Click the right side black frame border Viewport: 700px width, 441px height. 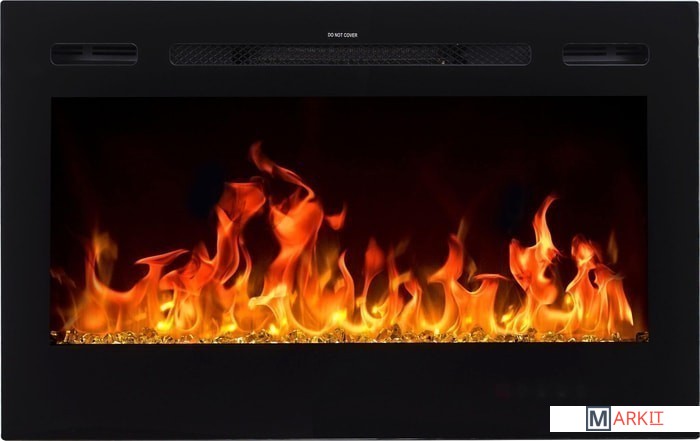(x=673, y=220)
